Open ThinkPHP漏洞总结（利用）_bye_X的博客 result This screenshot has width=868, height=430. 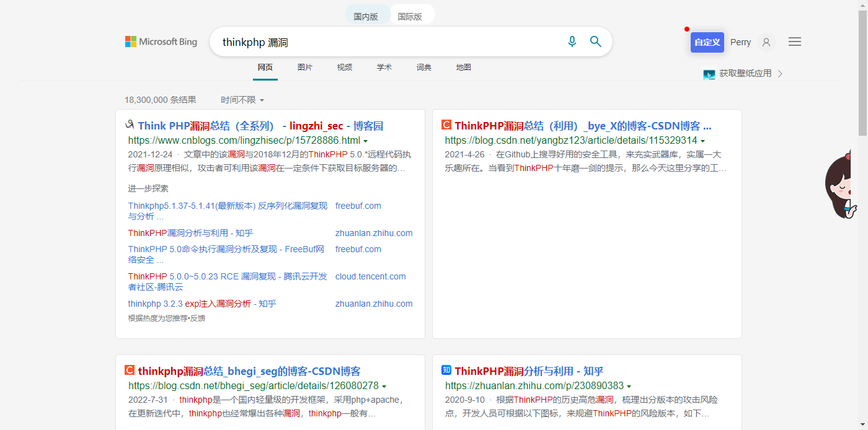pos(583,126)
